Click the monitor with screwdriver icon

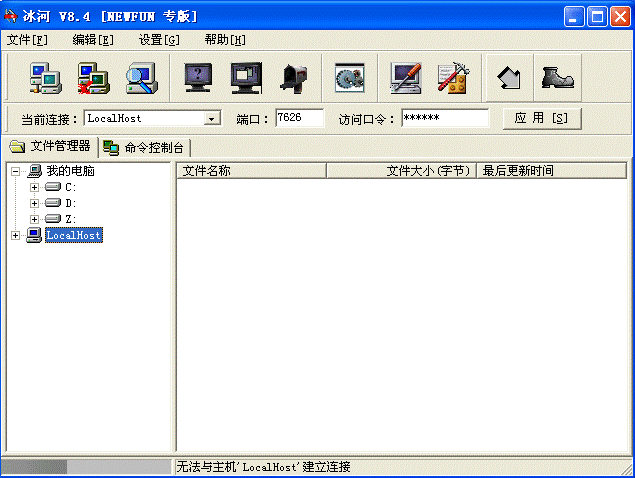[406, 78]
